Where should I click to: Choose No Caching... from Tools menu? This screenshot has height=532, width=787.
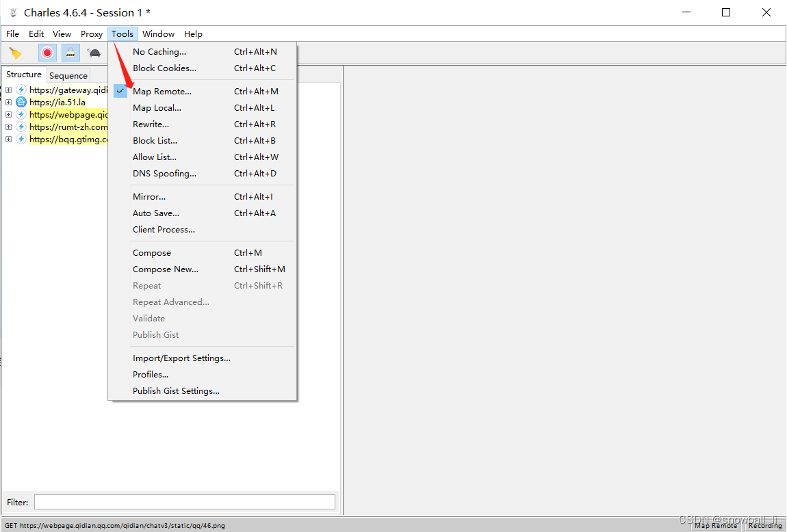point(203,52)
